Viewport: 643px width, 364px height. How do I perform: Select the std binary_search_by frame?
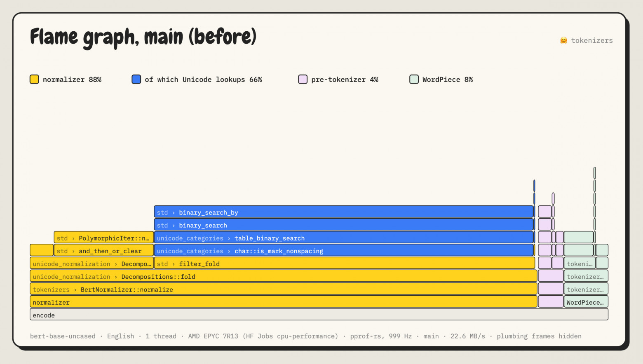tap(344, 212)
